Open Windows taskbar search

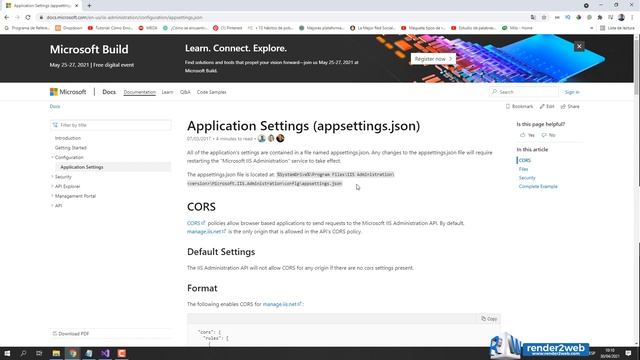click(x=23, y=353)
